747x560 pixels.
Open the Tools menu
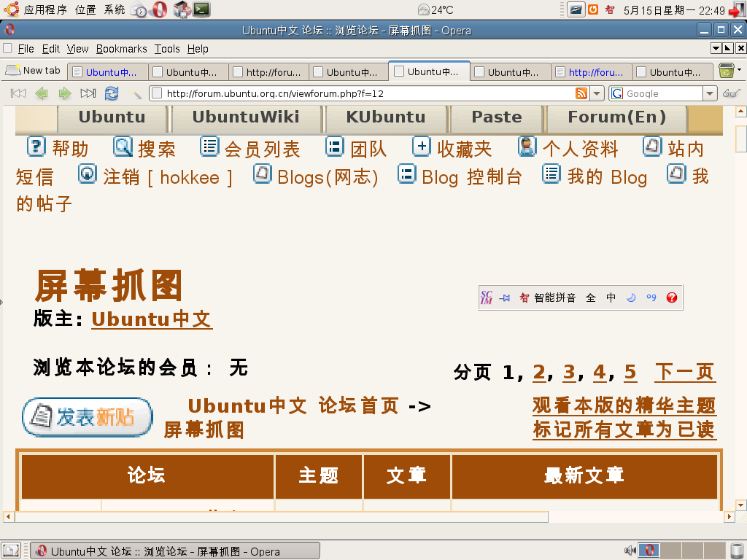167,49
